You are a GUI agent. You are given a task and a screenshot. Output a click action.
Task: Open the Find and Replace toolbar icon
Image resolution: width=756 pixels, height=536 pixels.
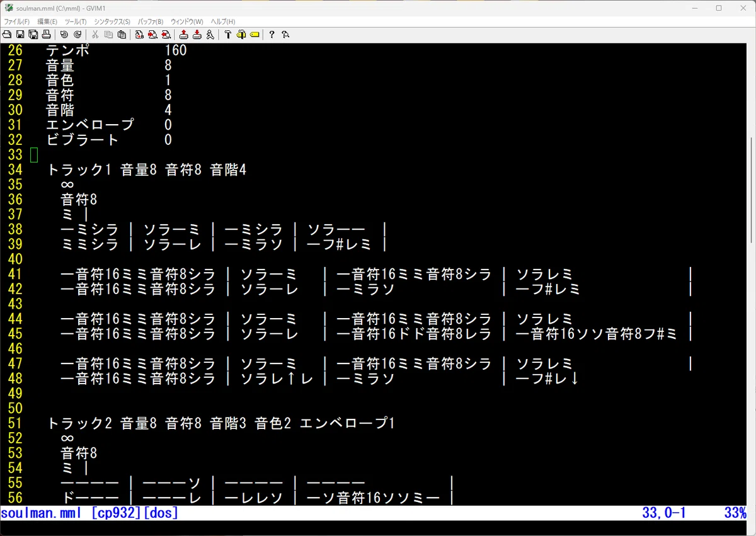coord(139,34)
